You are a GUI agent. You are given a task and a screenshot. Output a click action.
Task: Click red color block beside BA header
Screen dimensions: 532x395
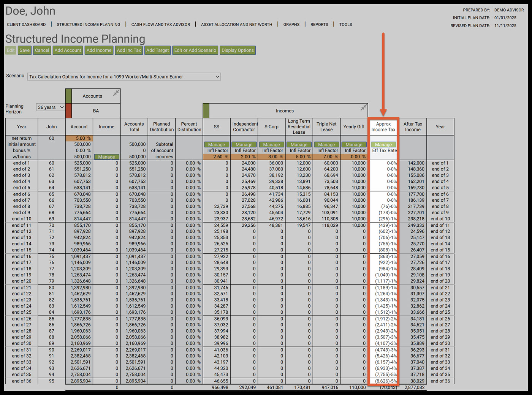point(68,111)
